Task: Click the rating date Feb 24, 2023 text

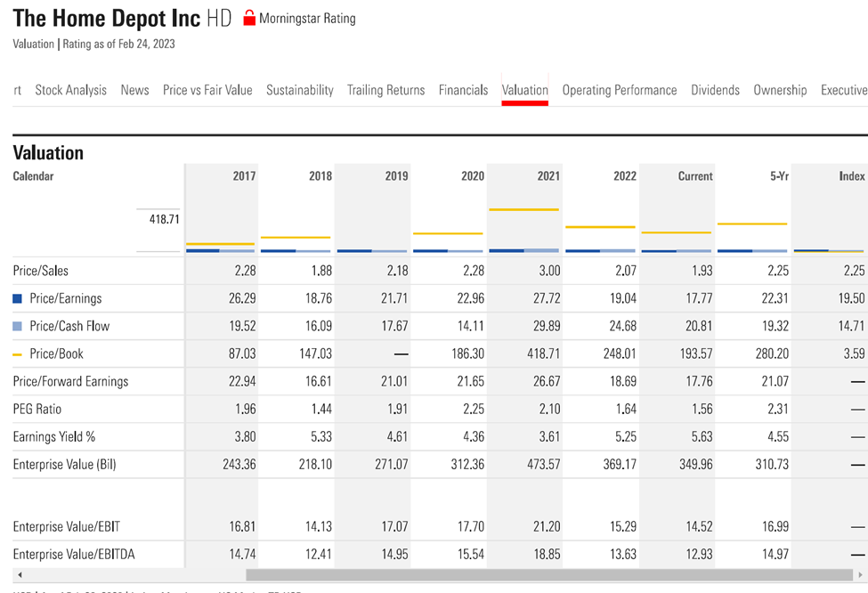Action: coord(146,44)
